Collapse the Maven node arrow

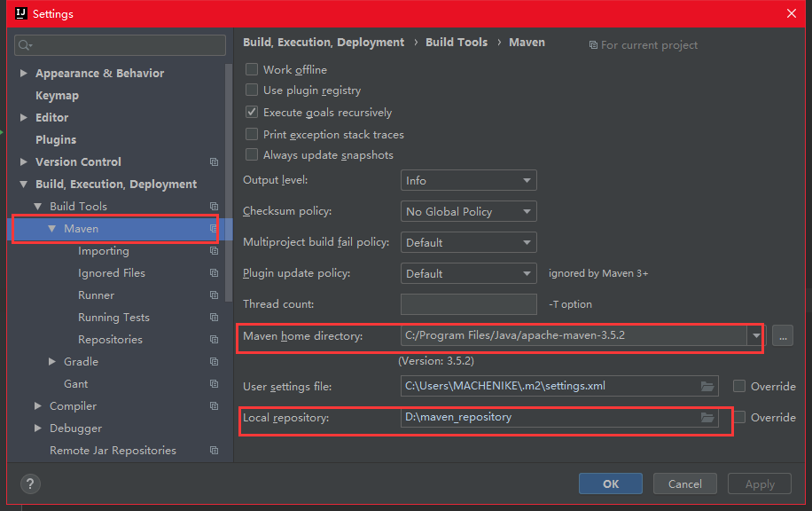[51, 229]
